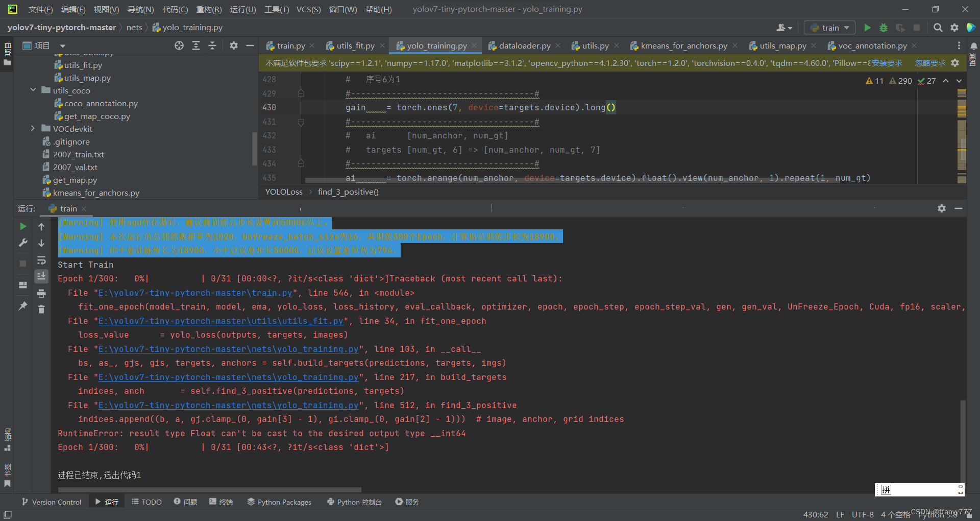Open the Python Packages tool window

(279, 502)
